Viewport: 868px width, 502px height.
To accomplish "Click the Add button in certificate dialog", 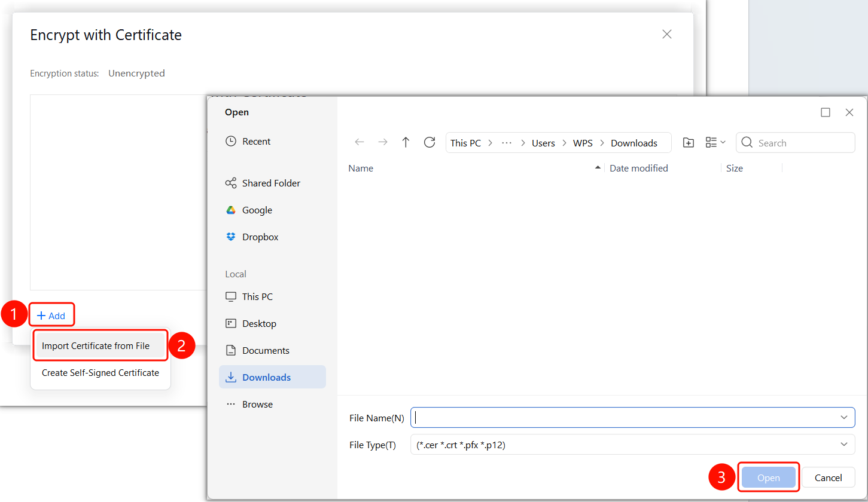I will point(51,316).
